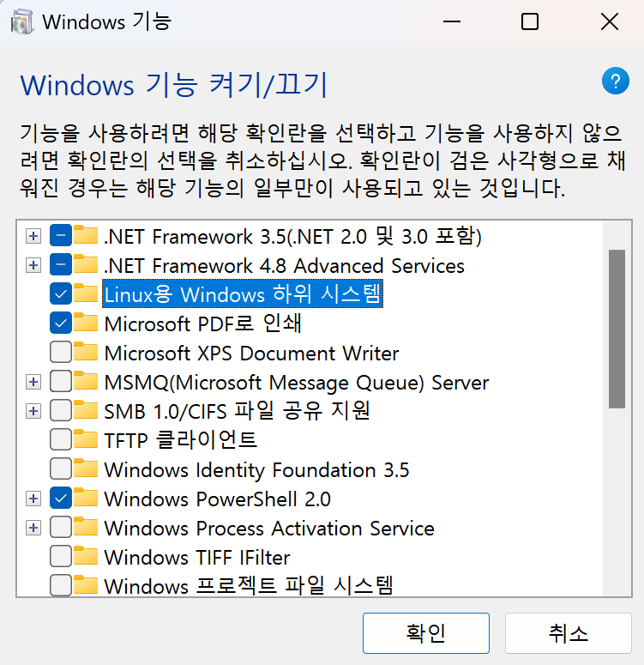This screenshot has height=665, width=644.
Task: Expand the .NET Framework 3.5 tree node
Action: pyautogui.click(x=33, y=236)
